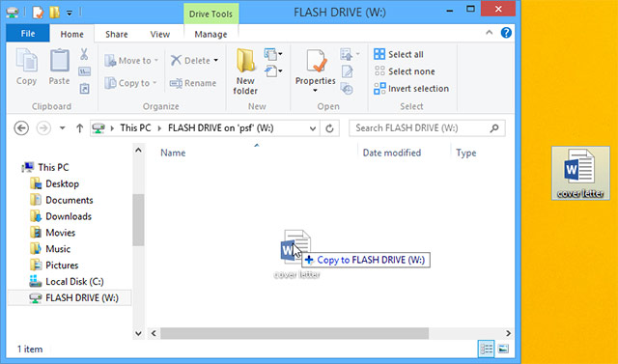The height and width of the screenshot is (364, 618).
Task: Click the Delete button in ribbon
Action: [194, 60]
